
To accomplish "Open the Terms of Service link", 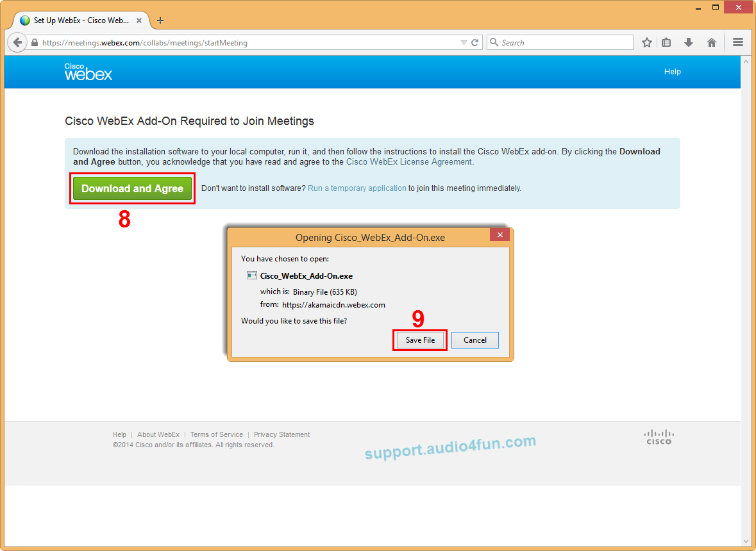I will tap(217, 434).
